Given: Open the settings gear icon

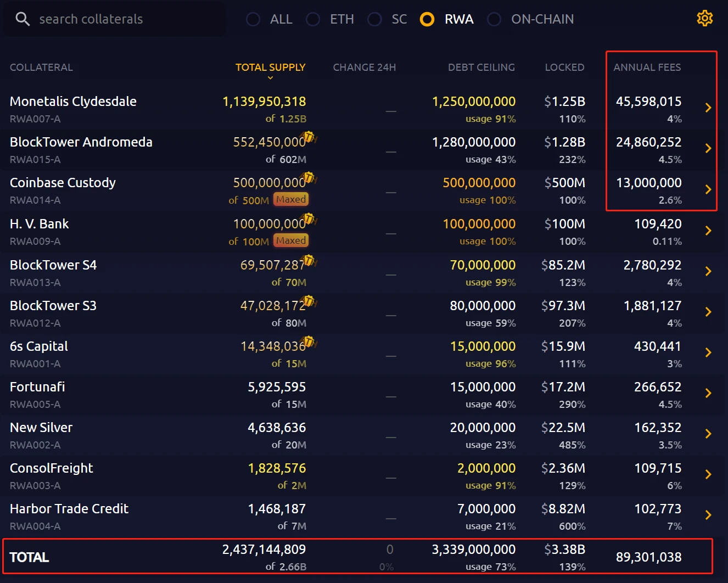Looking at the screenshot, I should [704, 19].
